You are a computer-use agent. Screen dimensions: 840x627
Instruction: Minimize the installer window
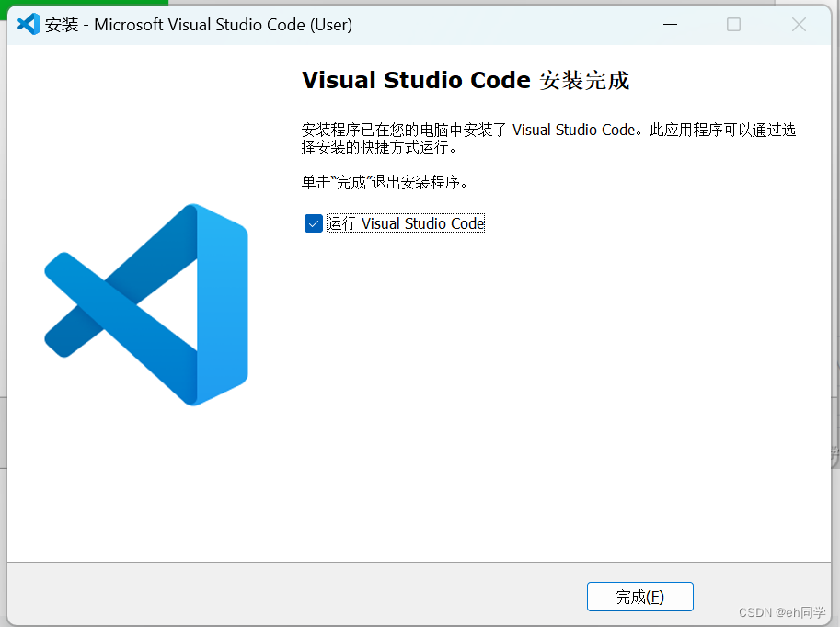click(670, 25)
